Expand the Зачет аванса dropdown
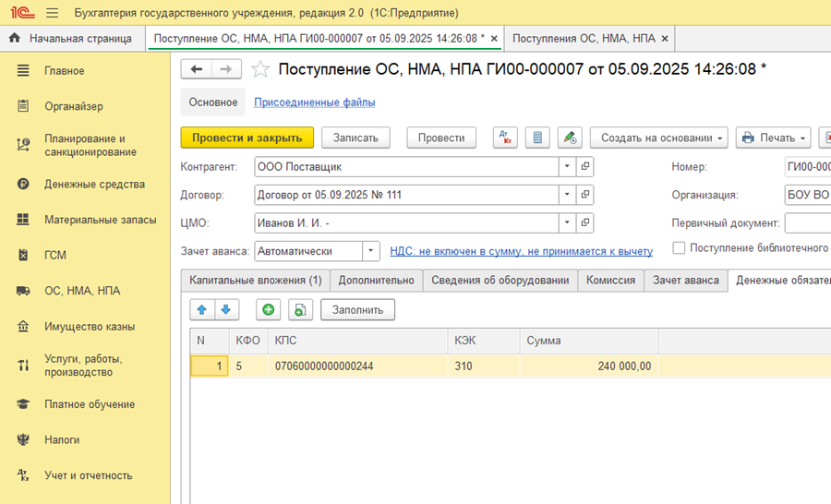 371,251
